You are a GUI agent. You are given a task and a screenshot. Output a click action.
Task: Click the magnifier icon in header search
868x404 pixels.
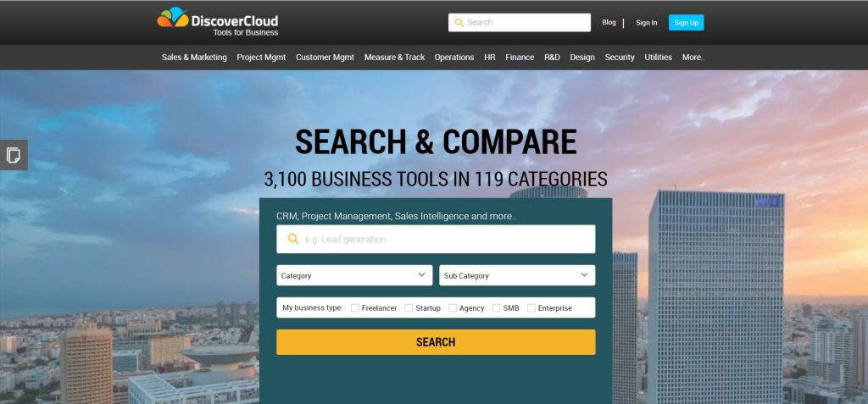(x=459, y=23)
